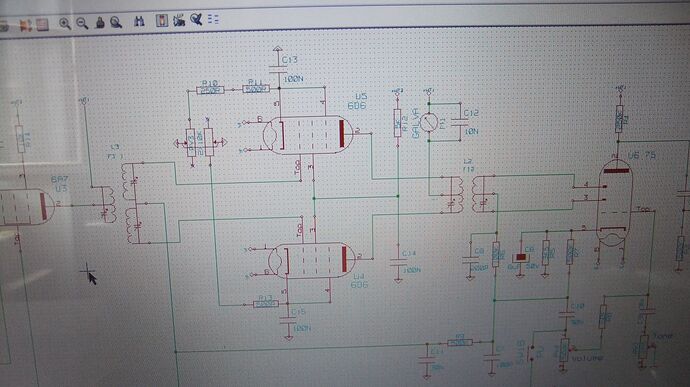Screen dimensions: 690x387
Task: Click the C13 capacitor label
Action: (x=290, y=59)
